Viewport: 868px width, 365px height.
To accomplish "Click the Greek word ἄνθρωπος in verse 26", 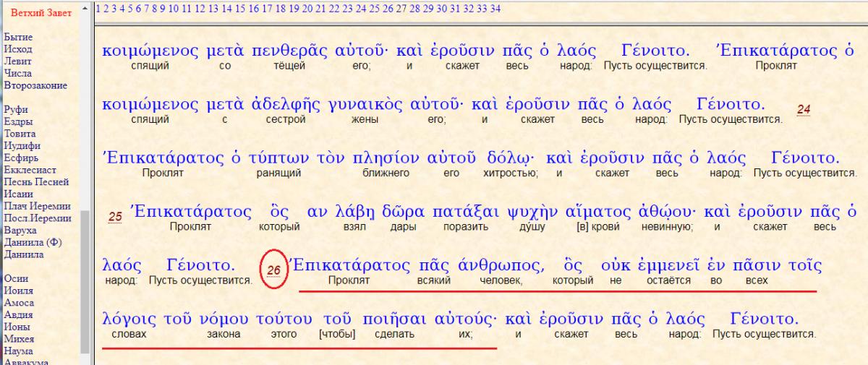I will [x=497, y=265].
